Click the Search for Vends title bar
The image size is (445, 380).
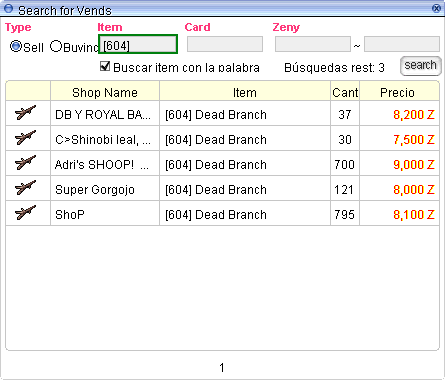click(x=222, y=9)
